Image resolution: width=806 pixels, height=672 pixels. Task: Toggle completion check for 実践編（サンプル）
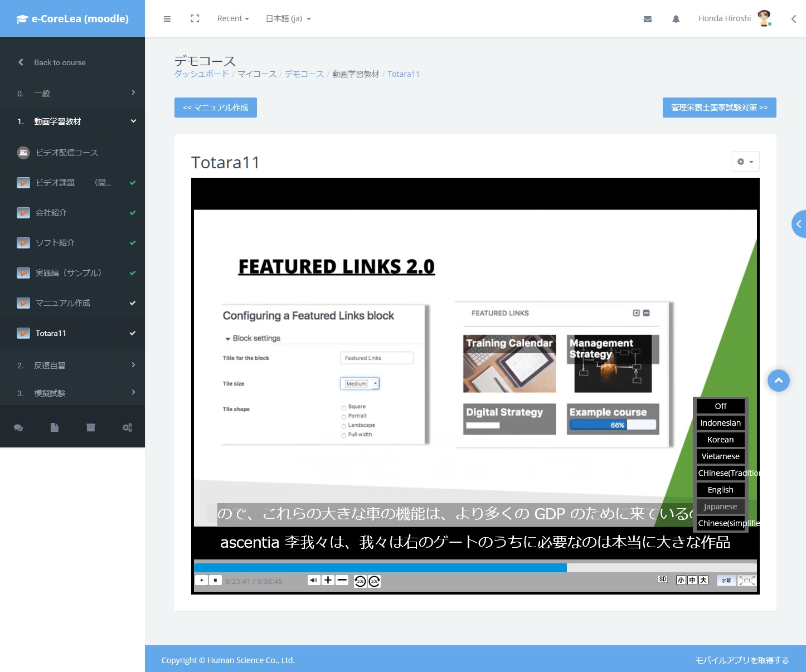133,272
